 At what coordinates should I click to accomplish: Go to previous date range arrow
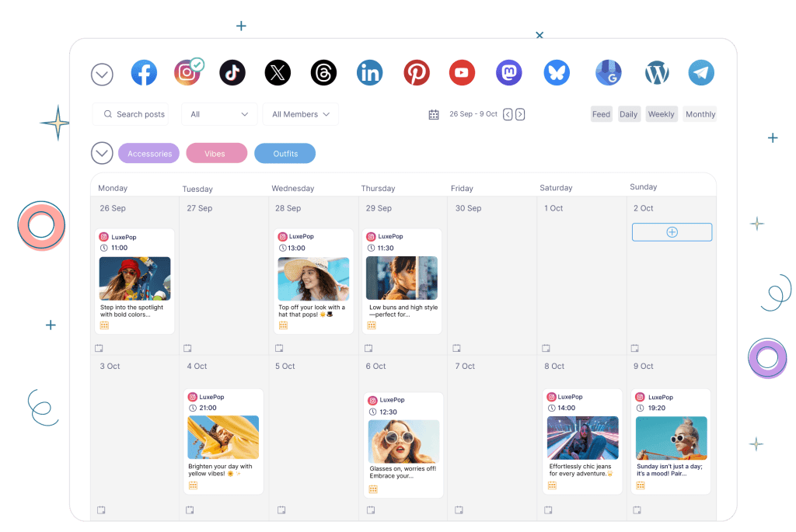pyautogui.click(x=508, y=114)
